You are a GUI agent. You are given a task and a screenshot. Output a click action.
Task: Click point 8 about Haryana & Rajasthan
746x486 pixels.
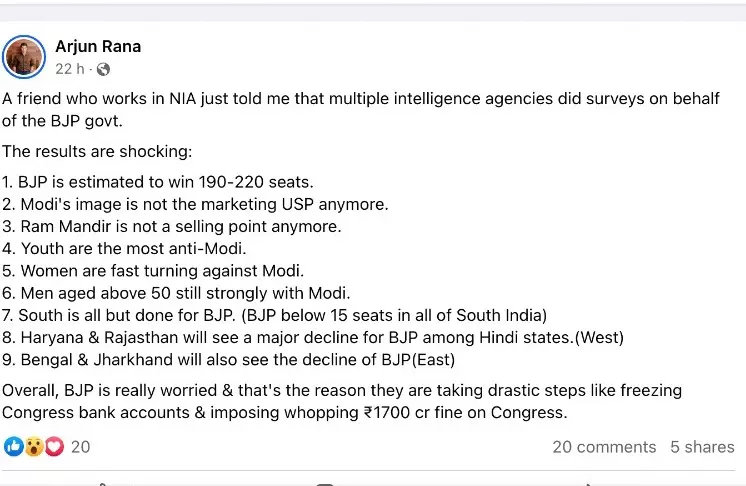(313, 337)
